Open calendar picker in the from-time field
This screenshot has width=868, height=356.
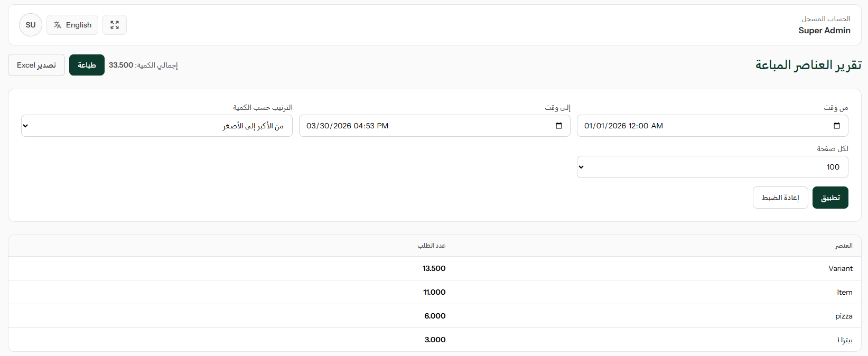coord(836,126)
